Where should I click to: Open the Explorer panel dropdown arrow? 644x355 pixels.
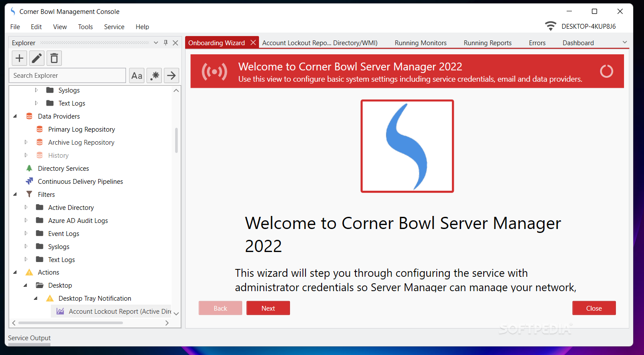point(156,43)
